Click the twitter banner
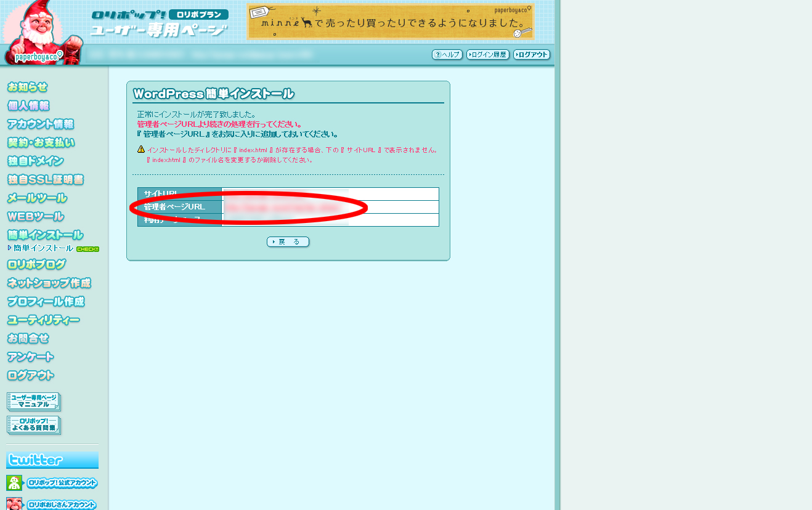Viewport: 812px width, 510px height. tap(52, 460)
